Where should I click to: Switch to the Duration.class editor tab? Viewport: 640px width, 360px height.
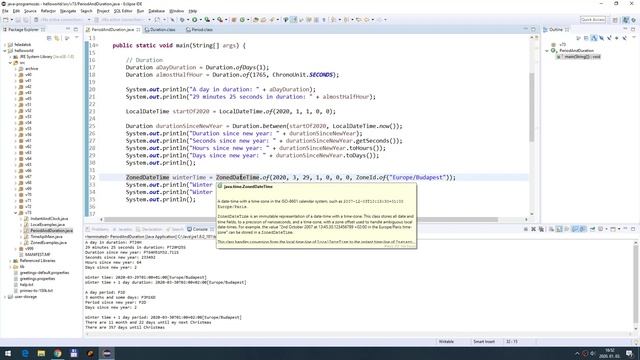(x=160, y=29)
